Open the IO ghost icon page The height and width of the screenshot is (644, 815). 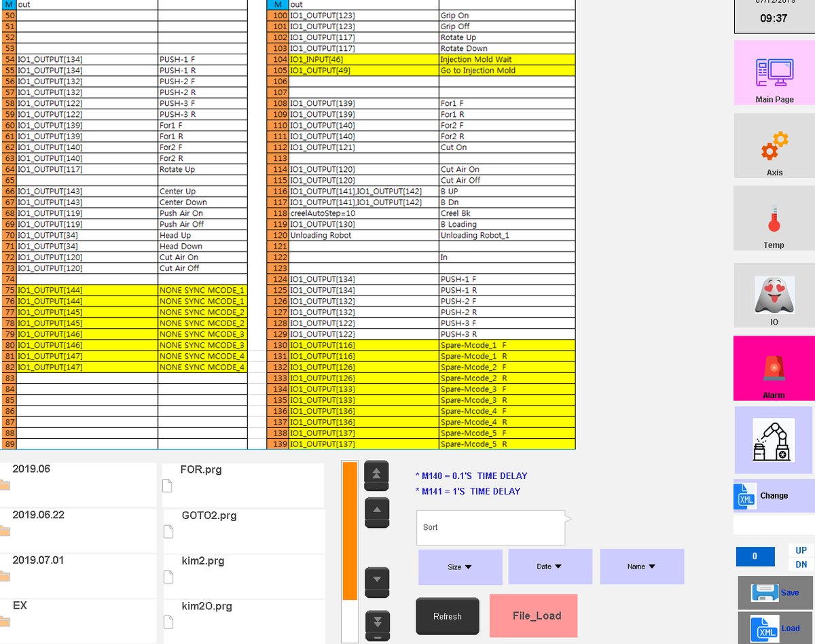coord(774,296)
